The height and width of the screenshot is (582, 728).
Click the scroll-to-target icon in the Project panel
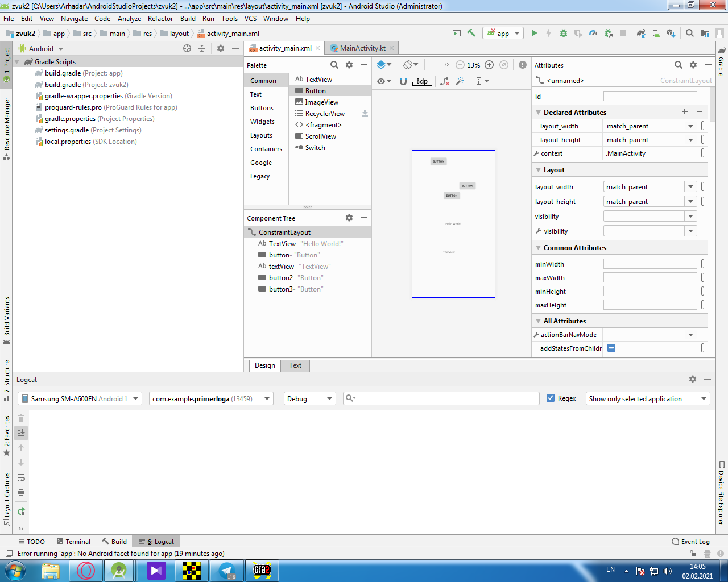tap(187, 48)
